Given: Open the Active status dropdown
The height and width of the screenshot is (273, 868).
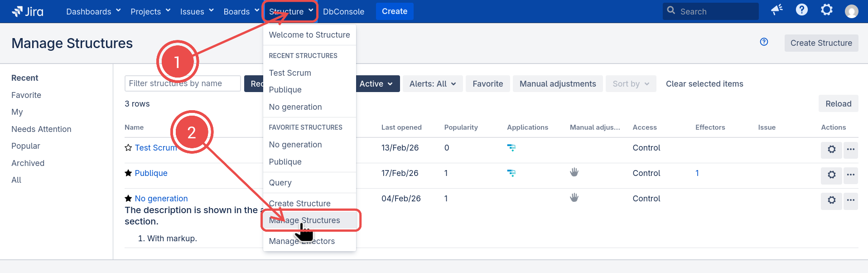Looking at the screenshot, I should coord(376,84).
